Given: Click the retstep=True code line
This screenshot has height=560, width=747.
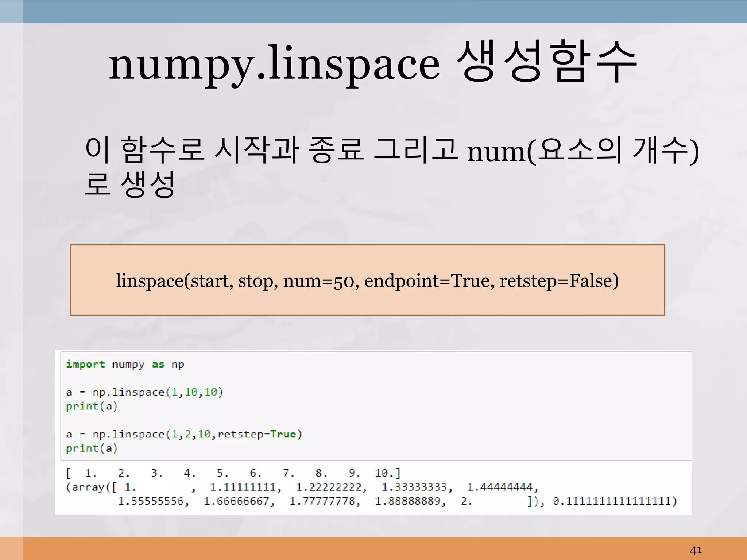Looking at the screenshot, I should [184, 434].
